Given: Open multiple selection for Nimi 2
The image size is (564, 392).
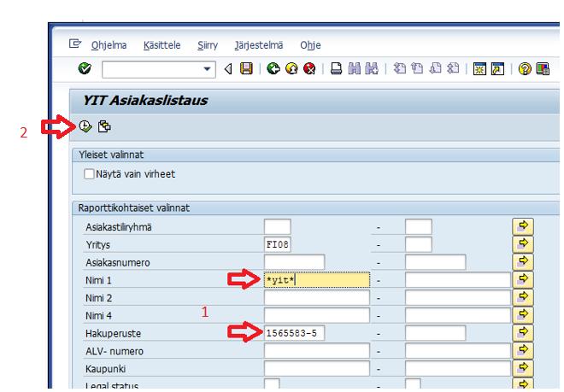Looking at the screenshot, I should click(x=523, y=297).
